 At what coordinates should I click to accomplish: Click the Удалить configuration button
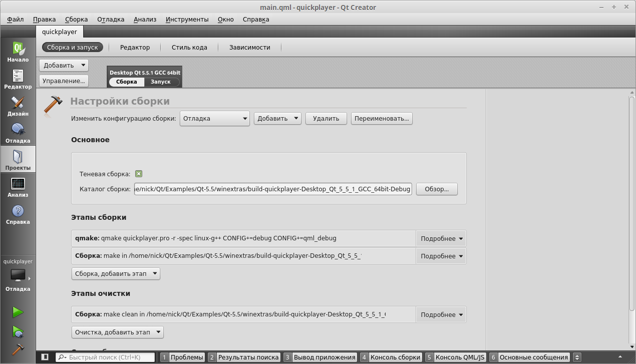326,119
